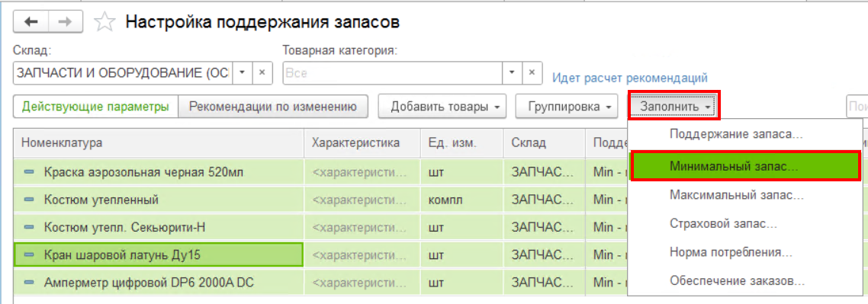Go back with the left arrow button
This screenshot has height=304, width=868.
(31, 21)
